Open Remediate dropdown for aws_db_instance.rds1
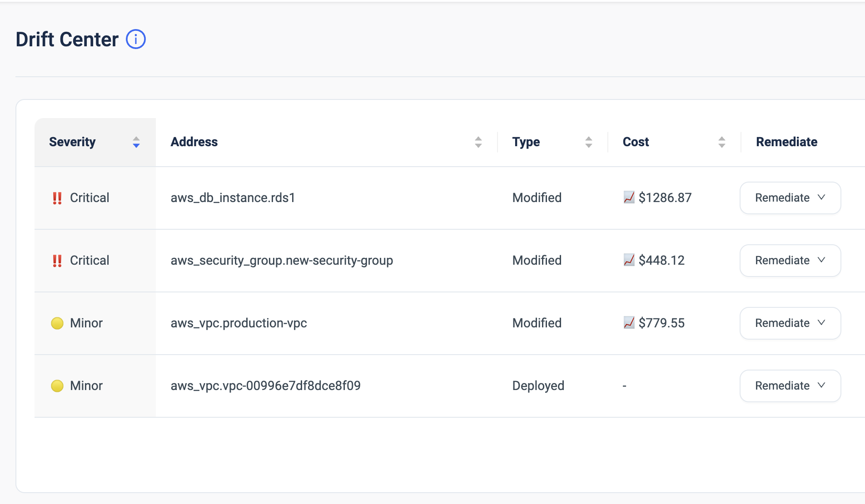This screenshot has height=504, width=865. (x=790, y=198)
